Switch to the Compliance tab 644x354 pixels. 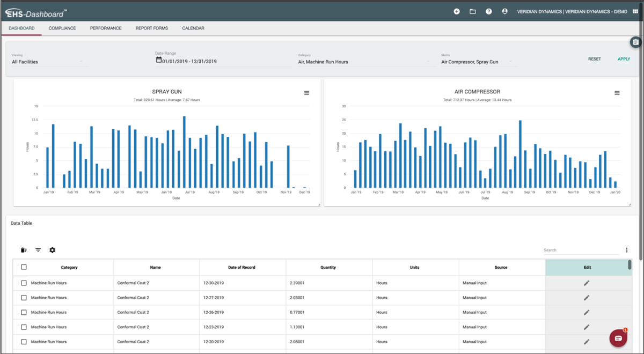(62, 28)
